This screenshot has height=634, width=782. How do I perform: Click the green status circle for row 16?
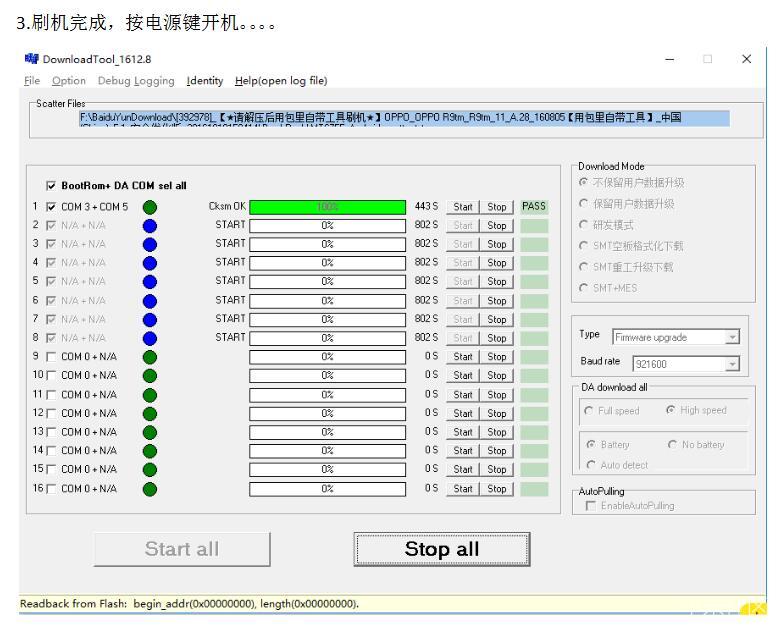(150, 489)
